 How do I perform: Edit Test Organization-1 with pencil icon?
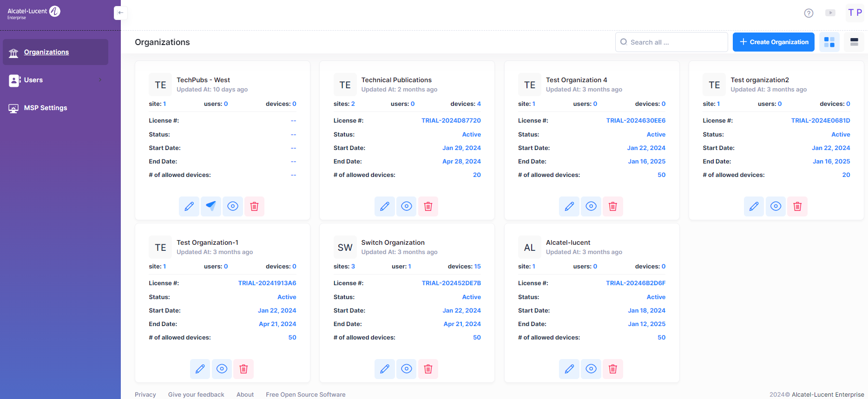(x=200, y=369)
